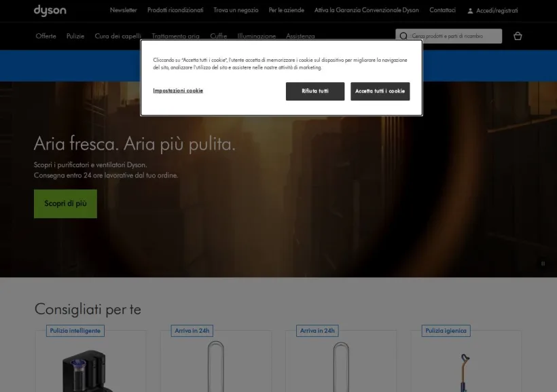The width and height of the screenshot is (557, 392).
Task: Open Attiva la Garanzia Convenzionale Dyson
Action: (x=367, y=10)
